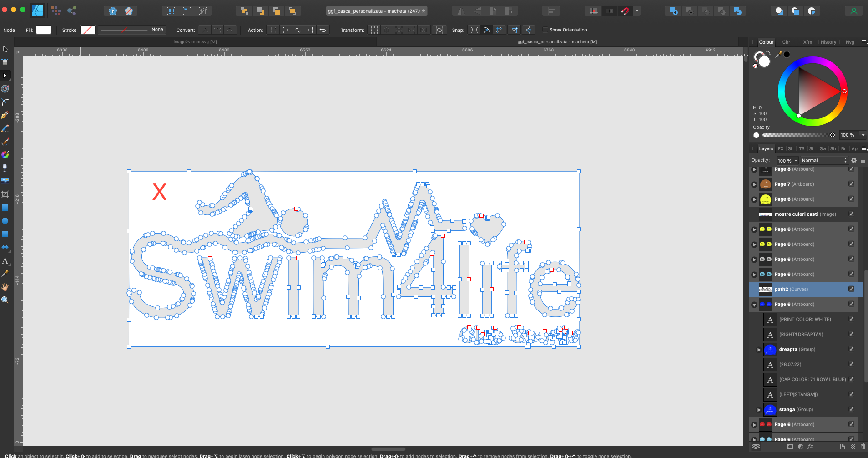Open the snapping options dropdown arrow
Screen dimensions: 868x458
(x=637, y=11)
